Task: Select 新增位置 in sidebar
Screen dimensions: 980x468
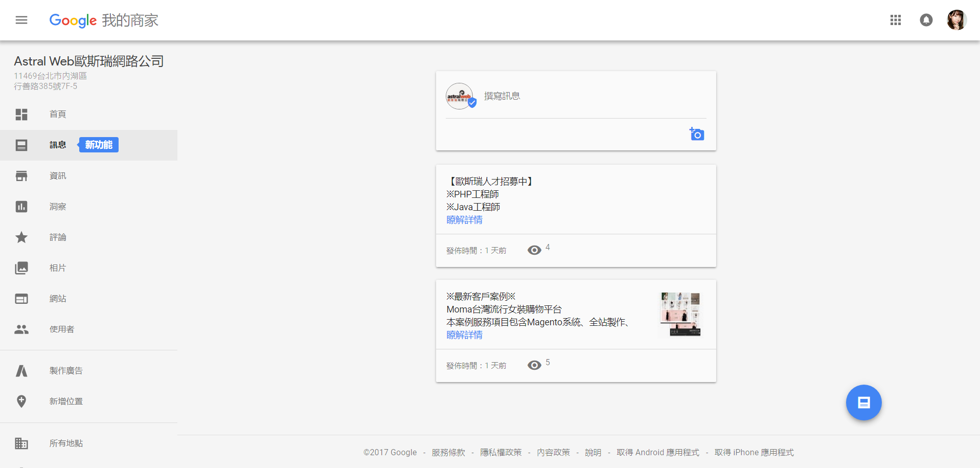Action: (88, 402)
